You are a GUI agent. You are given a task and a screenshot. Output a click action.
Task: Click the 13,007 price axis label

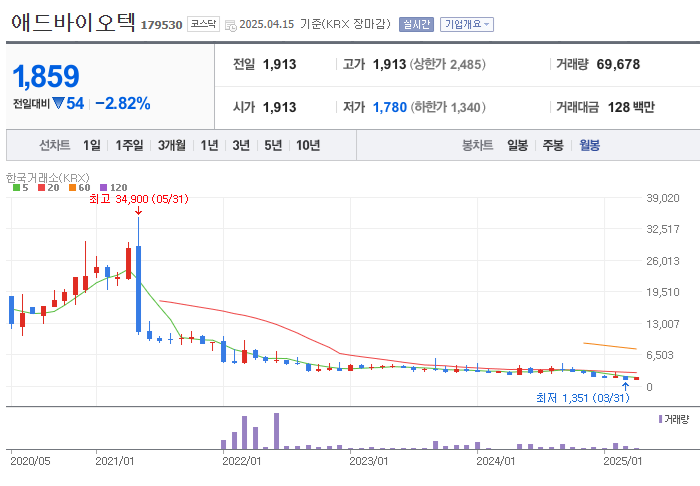pos(663,324)
